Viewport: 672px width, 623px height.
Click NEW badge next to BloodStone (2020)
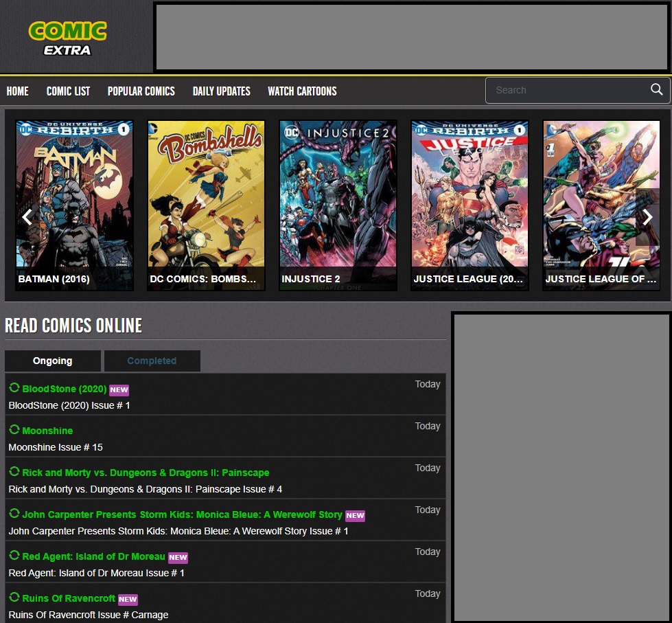coord(119,389)
